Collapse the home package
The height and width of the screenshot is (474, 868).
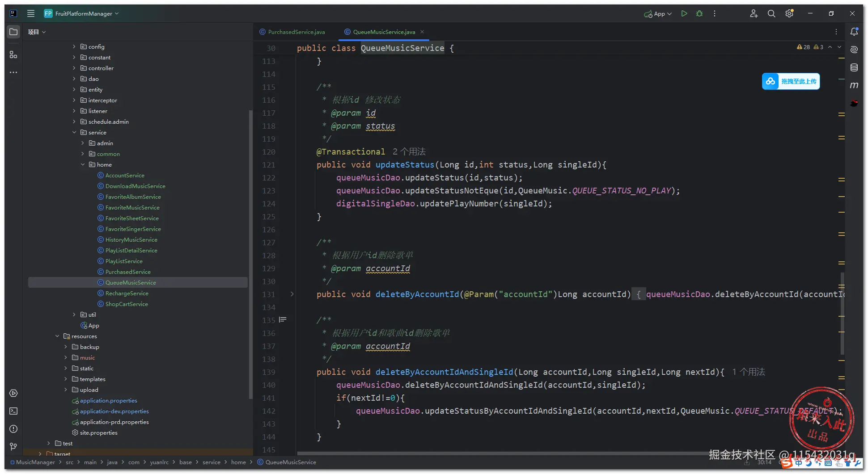[83, 164]
